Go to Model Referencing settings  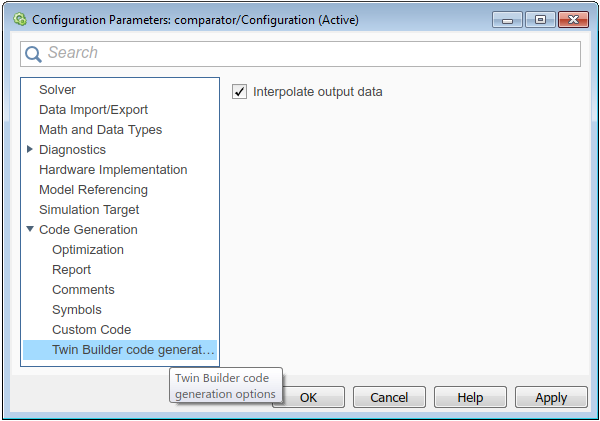pos(93,190)
